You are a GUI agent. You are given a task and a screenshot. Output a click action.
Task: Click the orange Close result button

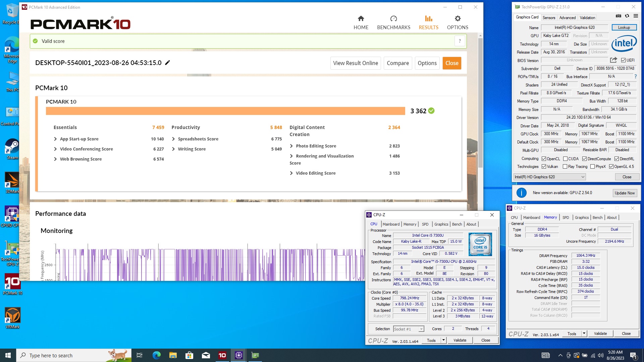click(x=452, y=63)
